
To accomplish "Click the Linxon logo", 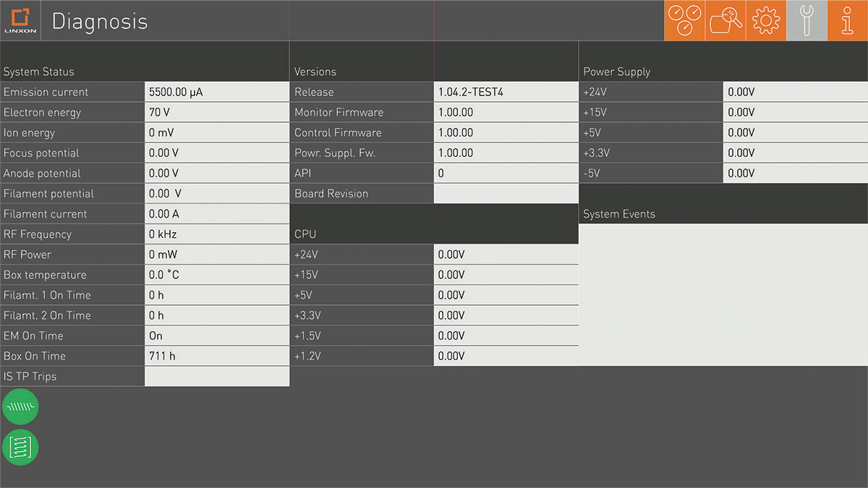I will [20, 20].
